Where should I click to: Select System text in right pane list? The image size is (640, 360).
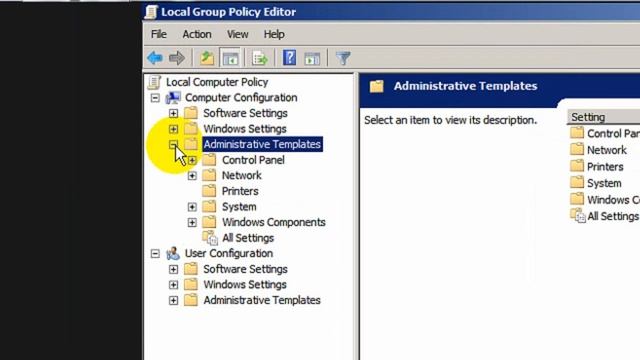604,183
